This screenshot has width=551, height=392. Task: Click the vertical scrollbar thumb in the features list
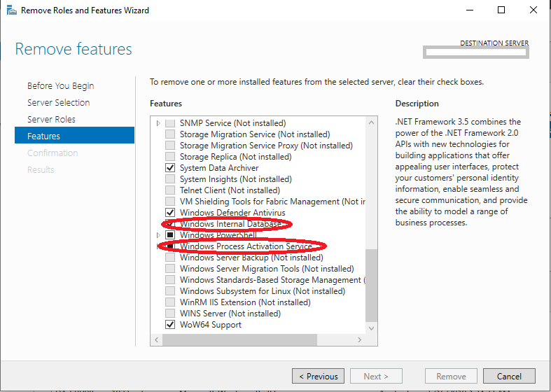point(371,285)
